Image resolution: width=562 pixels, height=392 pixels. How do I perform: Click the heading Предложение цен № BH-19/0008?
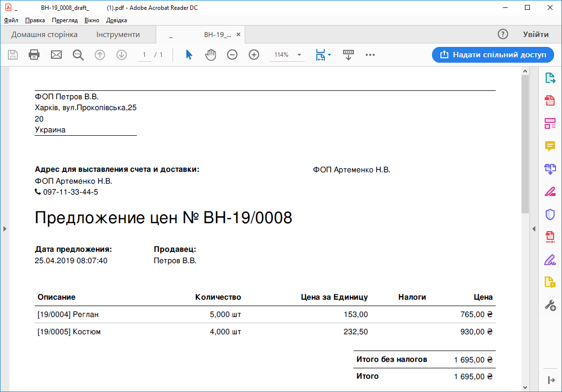tap(164, 218)
